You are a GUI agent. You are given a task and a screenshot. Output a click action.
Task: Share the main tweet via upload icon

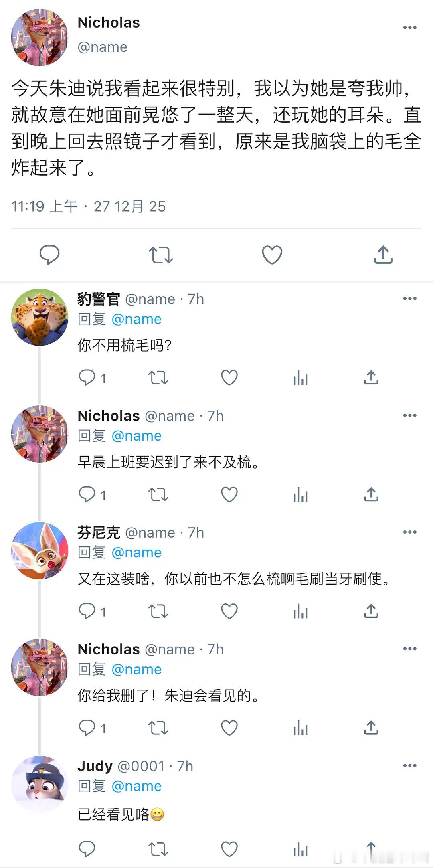[x=383, y=255]
